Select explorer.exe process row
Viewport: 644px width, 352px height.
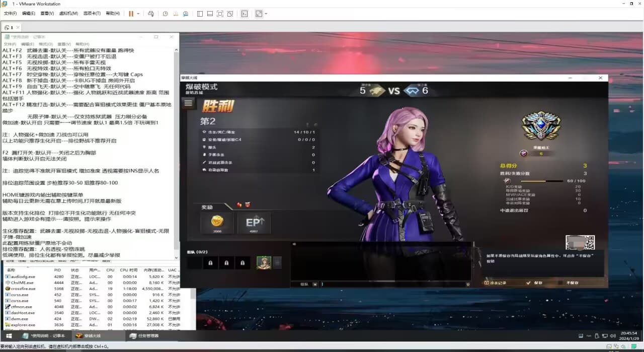tap(93, 325)
